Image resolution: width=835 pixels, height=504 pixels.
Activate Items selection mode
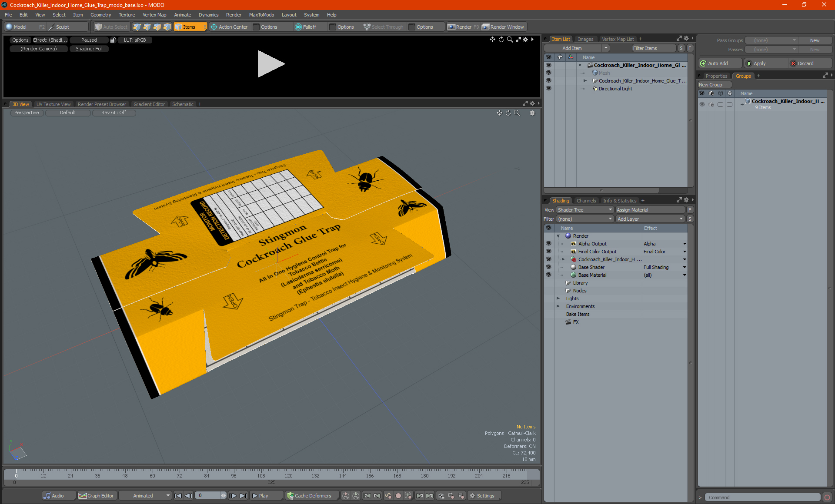click(190, 27)
